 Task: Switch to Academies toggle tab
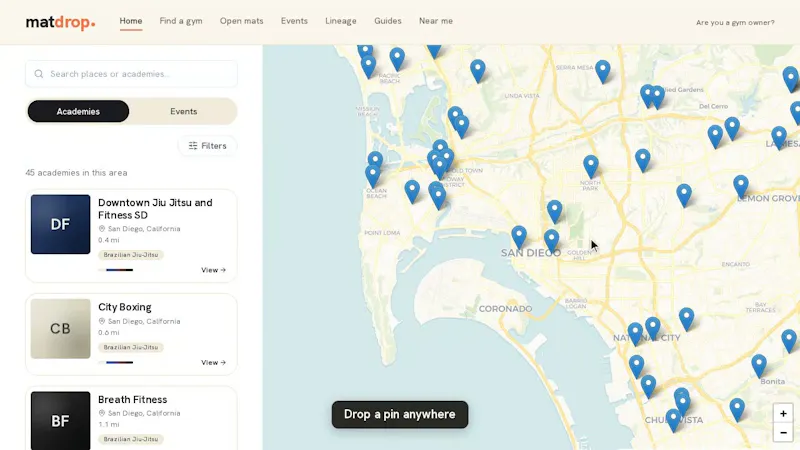pos(78,111)
